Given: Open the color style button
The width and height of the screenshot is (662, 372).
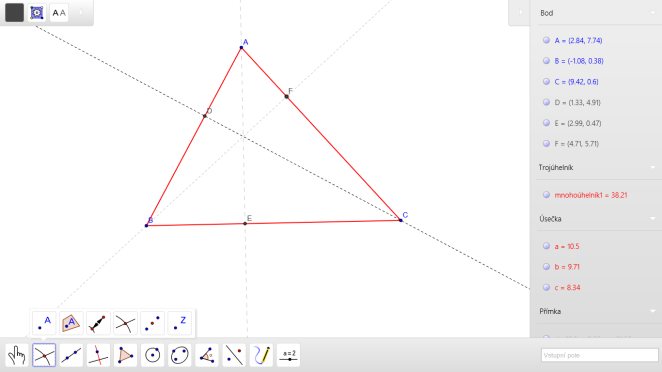Looking at the screenshot, I should [x=14, y=13].
